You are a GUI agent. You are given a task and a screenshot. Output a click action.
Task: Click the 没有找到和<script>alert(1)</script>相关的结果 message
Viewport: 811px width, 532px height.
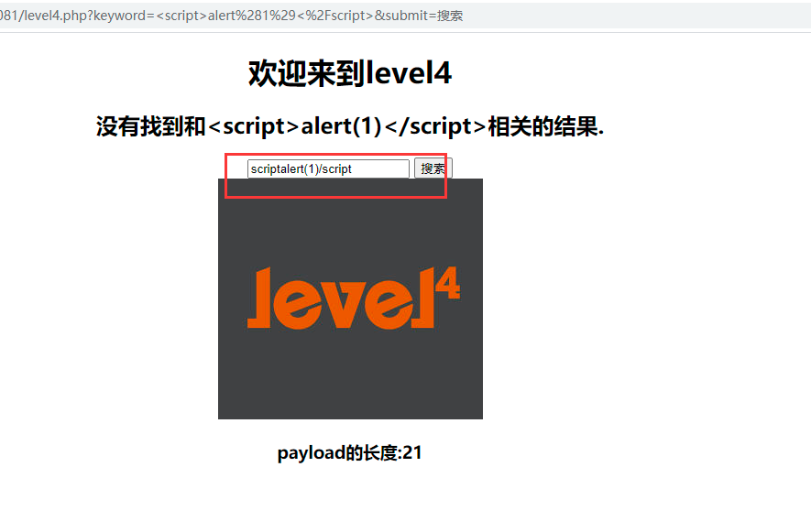pos(350,126)
